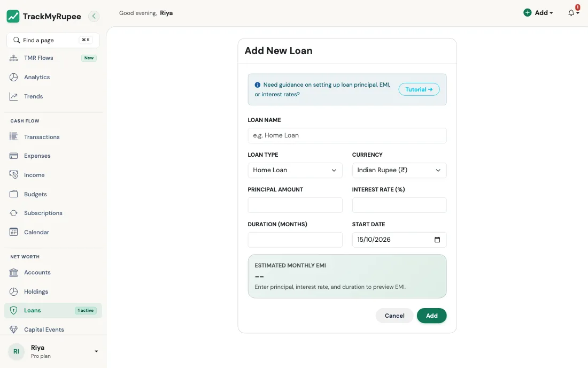Click the Income icon in sidebar

click(13, 175)
